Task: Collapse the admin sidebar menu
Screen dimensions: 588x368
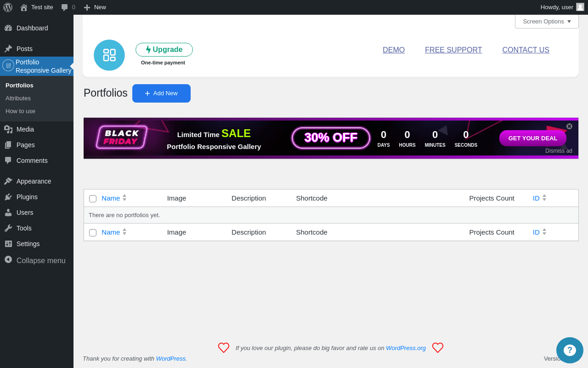Action: coord(37,260)
